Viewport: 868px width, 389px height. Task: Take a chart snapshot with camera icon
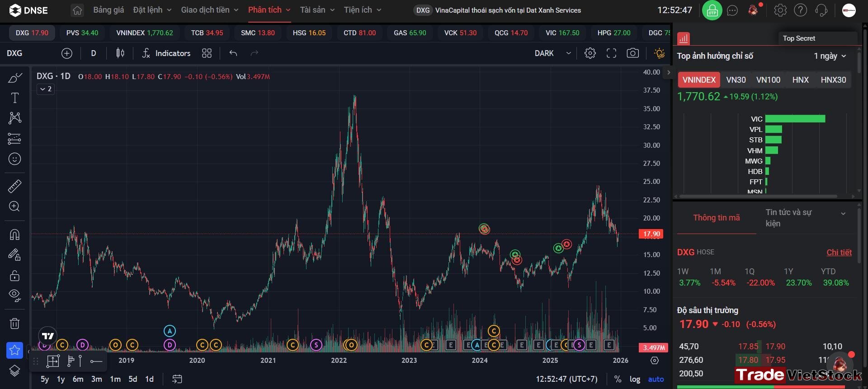(633, 53)
